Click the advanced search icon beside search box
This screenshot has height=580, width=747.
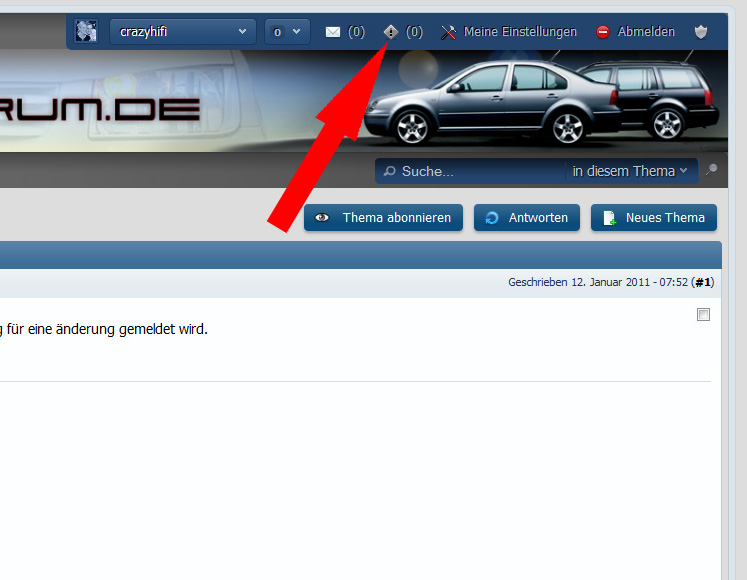pos(712,169)
